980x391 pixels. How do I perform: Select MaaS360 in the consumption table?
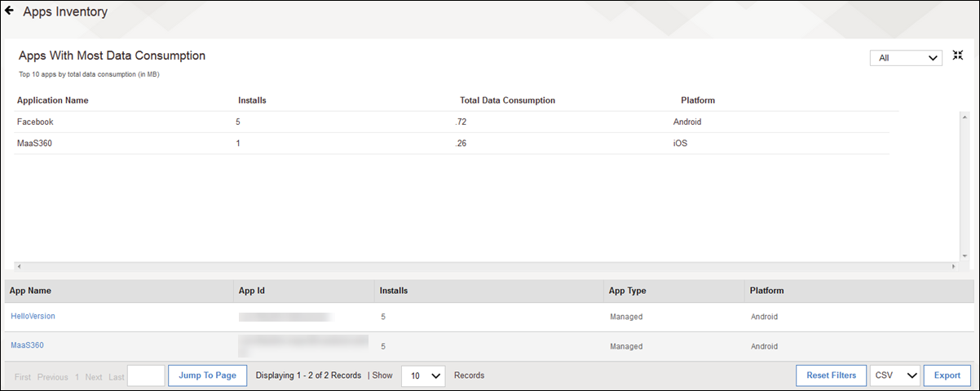point(35,143)
